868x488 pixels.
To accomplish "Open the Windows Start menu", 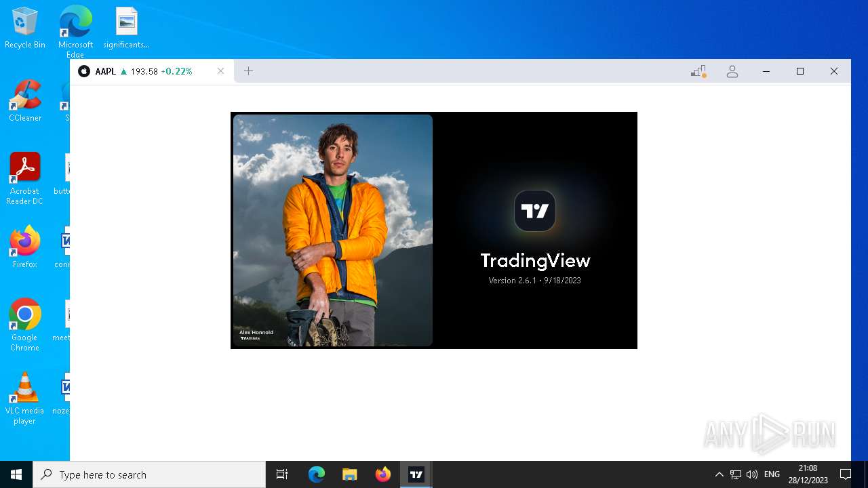I will pos(16,474).
